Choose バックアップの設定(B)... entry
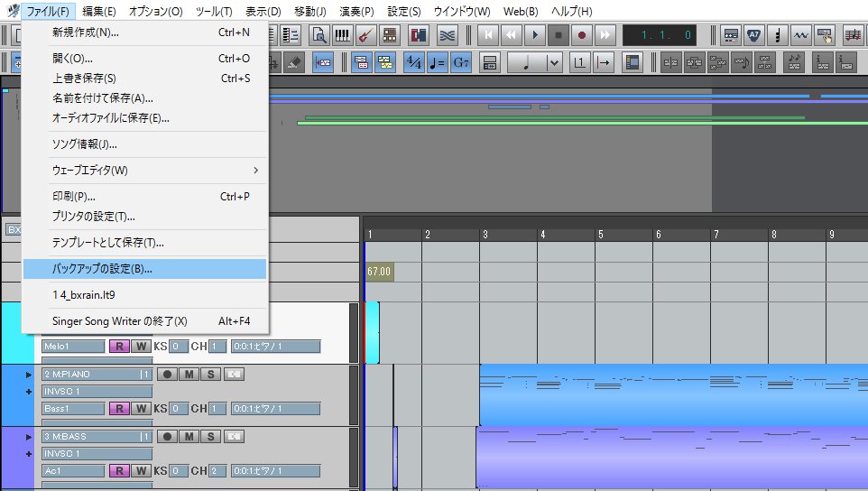Viewport: 868px width, 491px height. [x=145, y=268]
